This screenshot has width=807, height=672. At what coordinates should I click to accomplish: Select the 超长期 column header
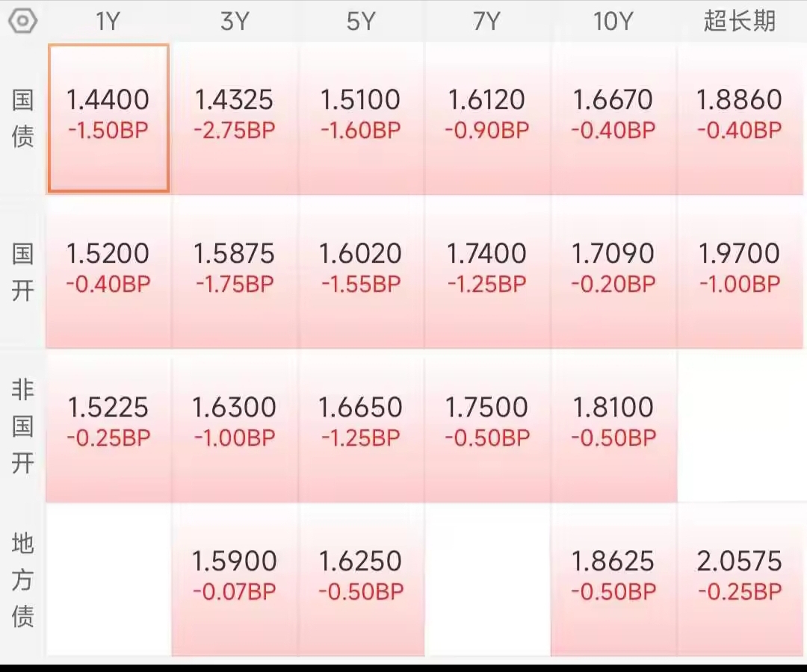(x=740, y=21)
